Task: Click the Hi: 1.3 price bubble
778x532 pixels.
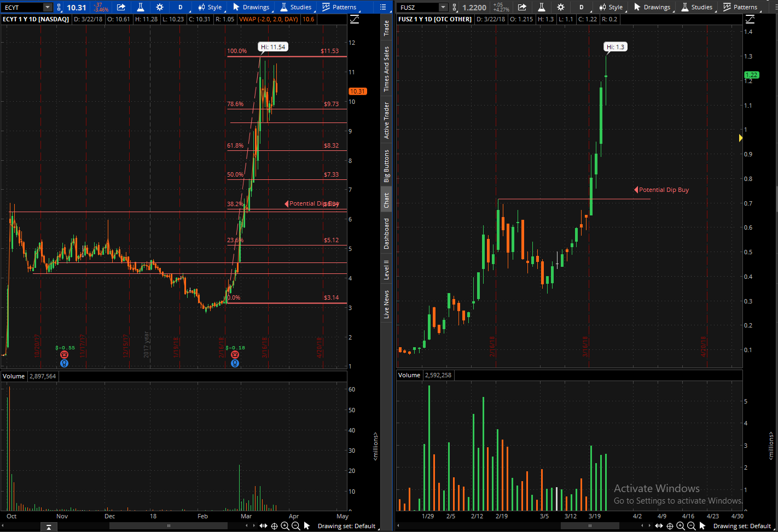Action: click(x=616, y=47)
